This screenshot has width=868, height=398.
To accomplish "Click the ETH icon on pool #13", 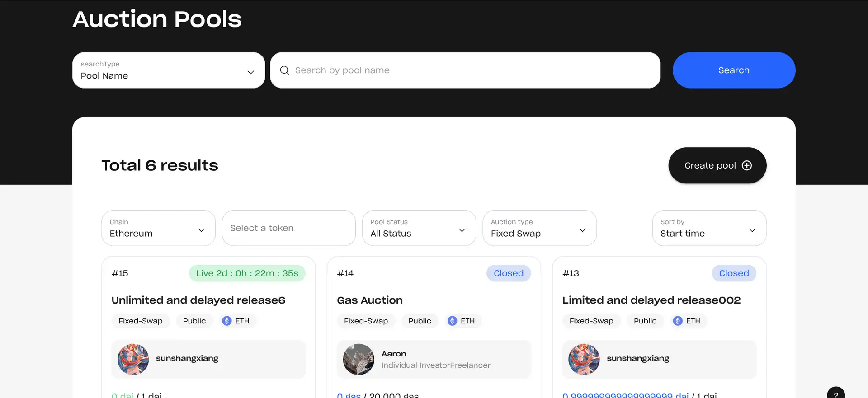I will click(678, 321).
